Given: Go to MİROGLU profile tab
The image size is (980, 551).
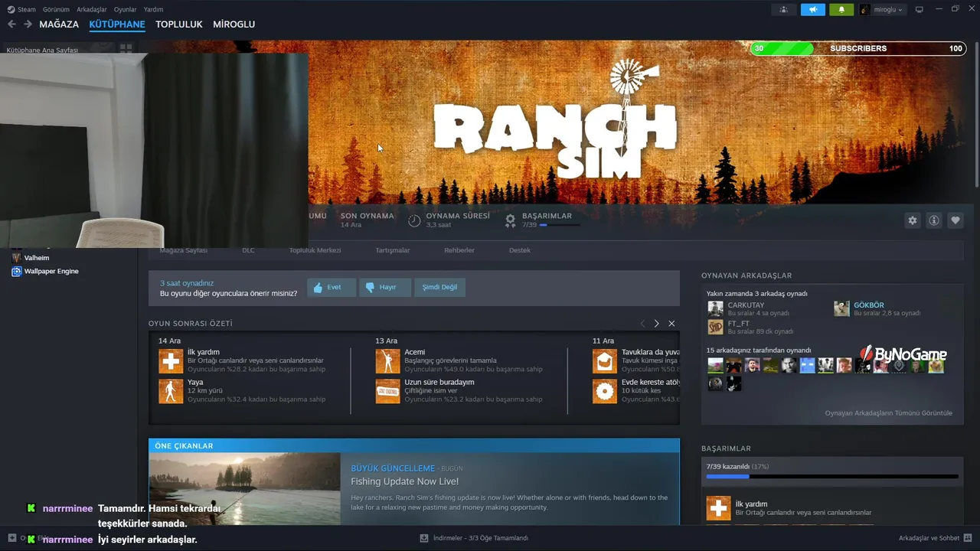Looking at the screenshot, I should tap(234, 24).
